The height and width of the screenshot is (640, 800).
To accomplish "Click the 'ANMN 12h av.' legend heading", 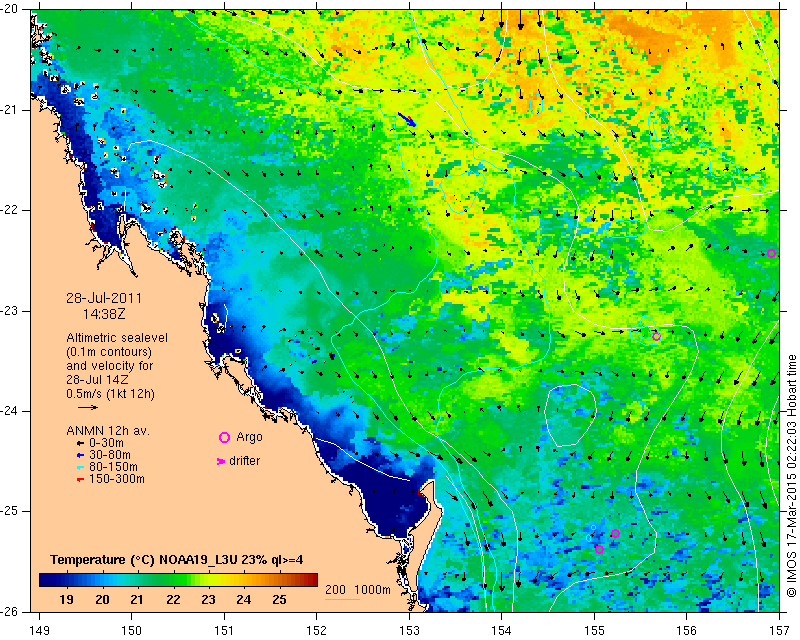I will point(108,431).
